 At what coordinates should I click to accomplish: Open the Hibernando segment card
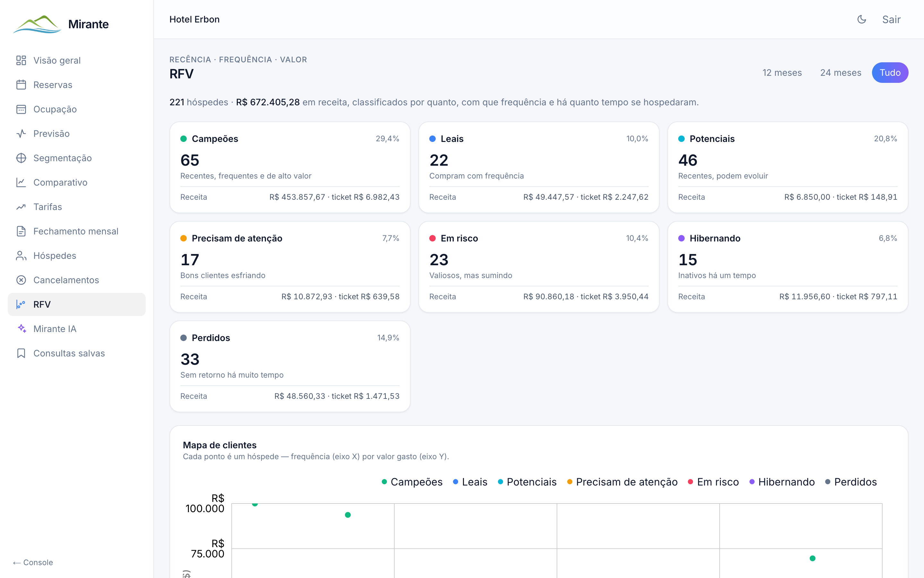[x=788, y=267]
